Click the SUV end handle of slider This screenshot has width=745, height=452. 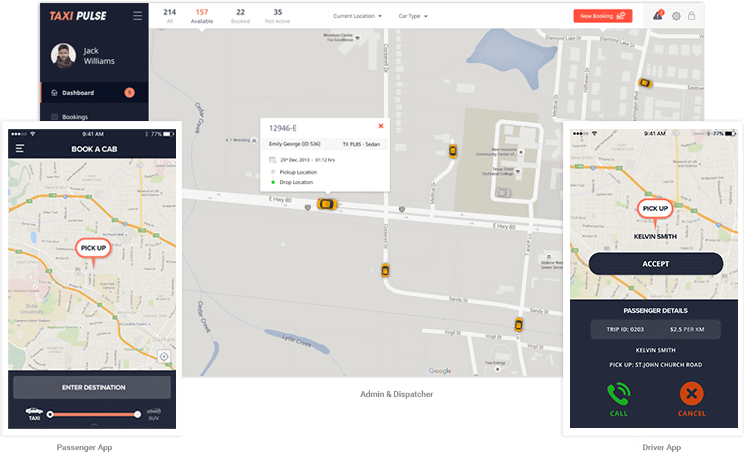137,414
